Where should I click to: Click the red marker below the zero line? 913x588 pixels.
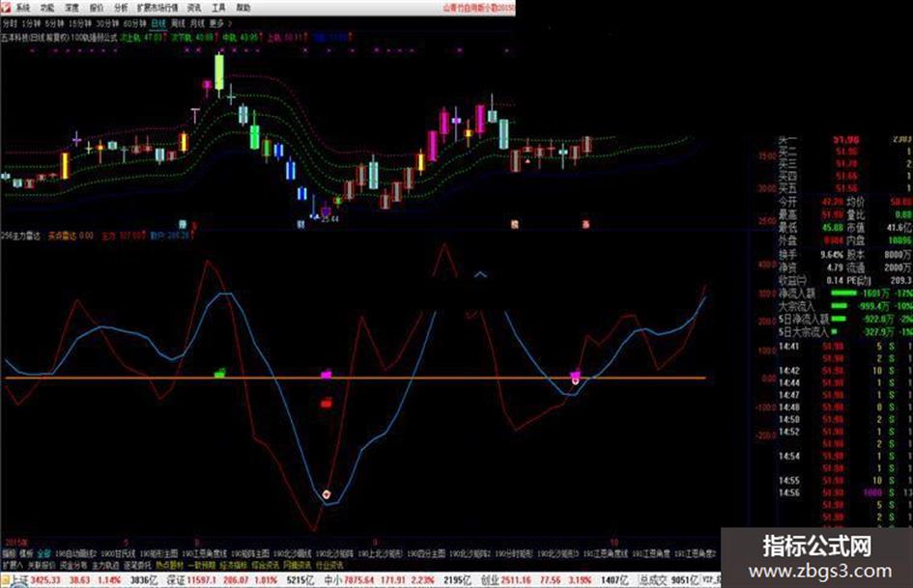click(327, 403)
